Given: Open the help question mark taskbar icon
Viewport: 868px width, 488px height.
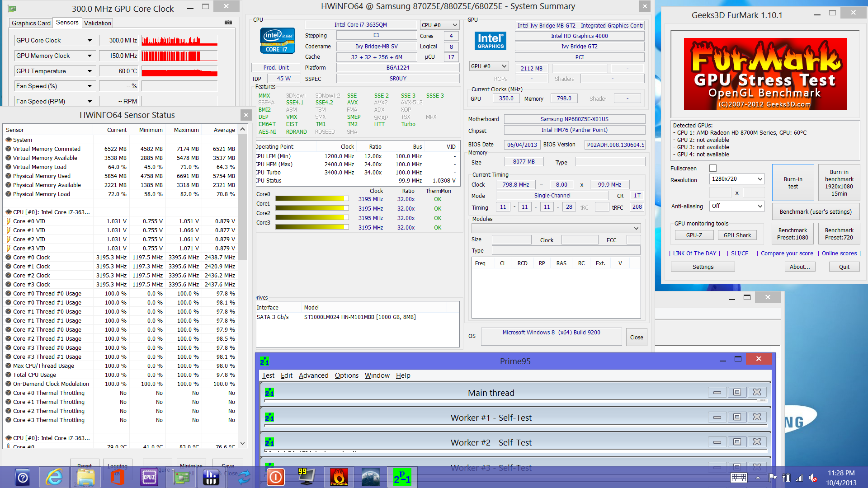Looking at the screenshot, I should click(x=23, y=477).
